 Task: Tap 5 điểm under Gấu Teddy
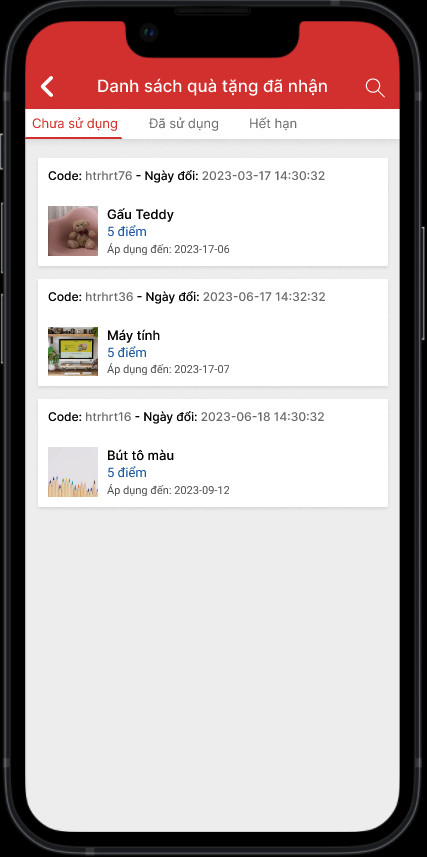[127, 232]
